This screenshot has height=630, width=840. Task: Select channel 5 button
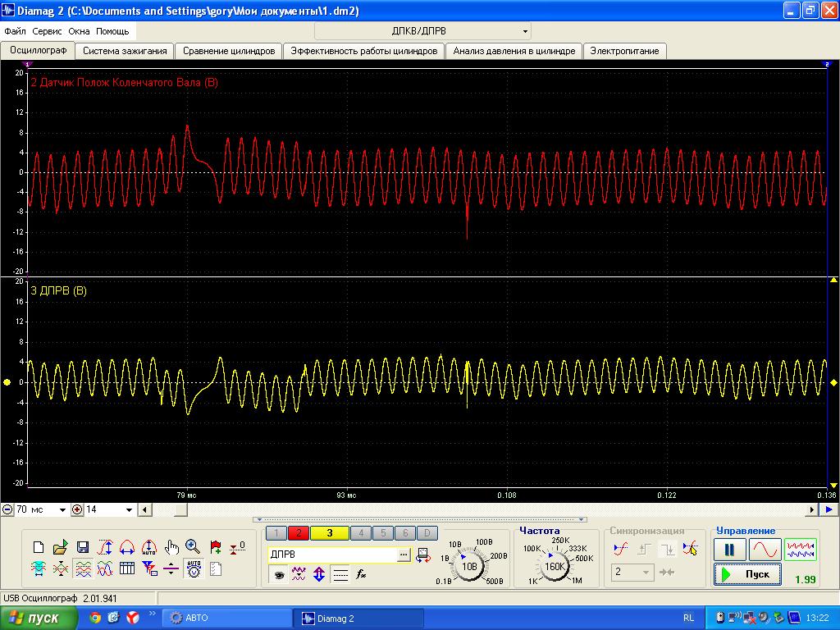point(383,533)
